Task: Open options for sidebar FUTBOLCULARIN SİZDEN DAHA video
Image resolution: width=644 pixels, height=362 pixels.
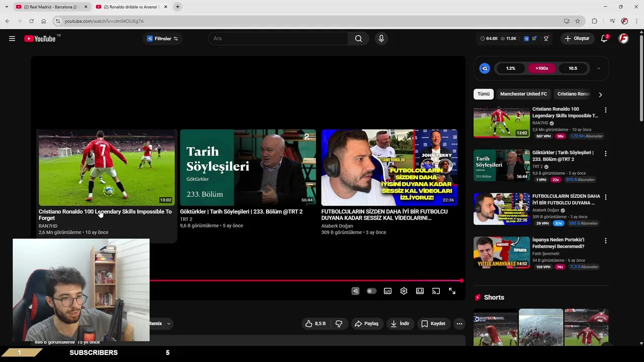Action: click(x=605, y=197)
